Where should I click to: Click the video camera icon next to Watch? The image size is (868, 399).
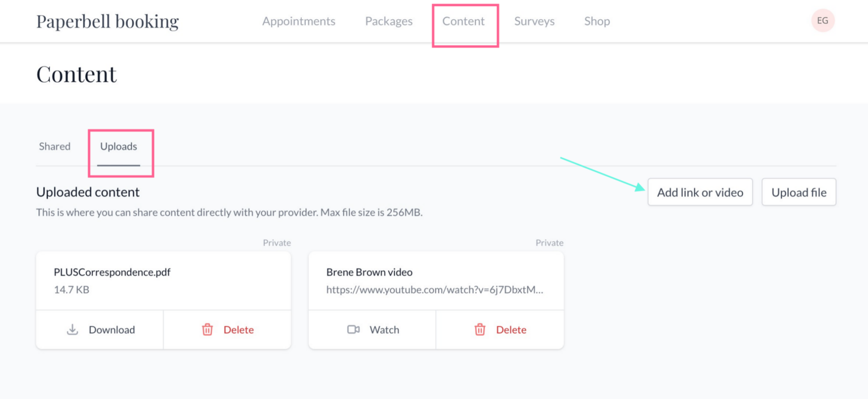[354, 329]
